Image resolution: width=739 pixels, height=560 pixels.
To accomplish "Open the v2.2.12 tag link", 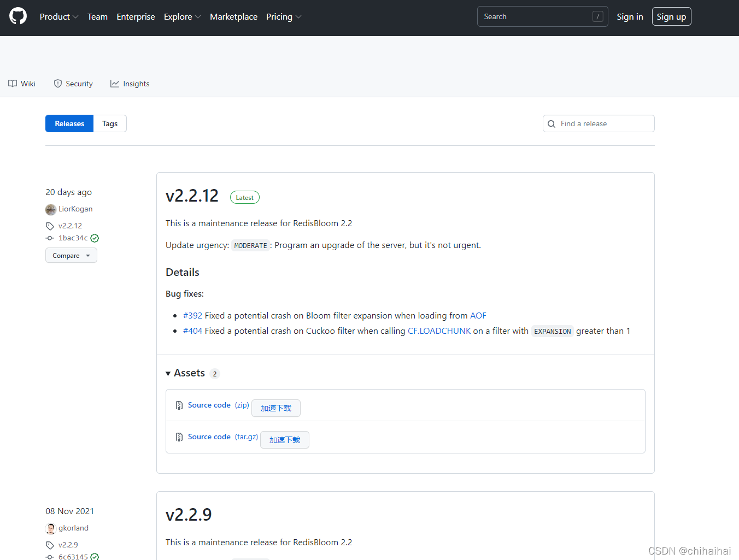I will tap(70, 226).
